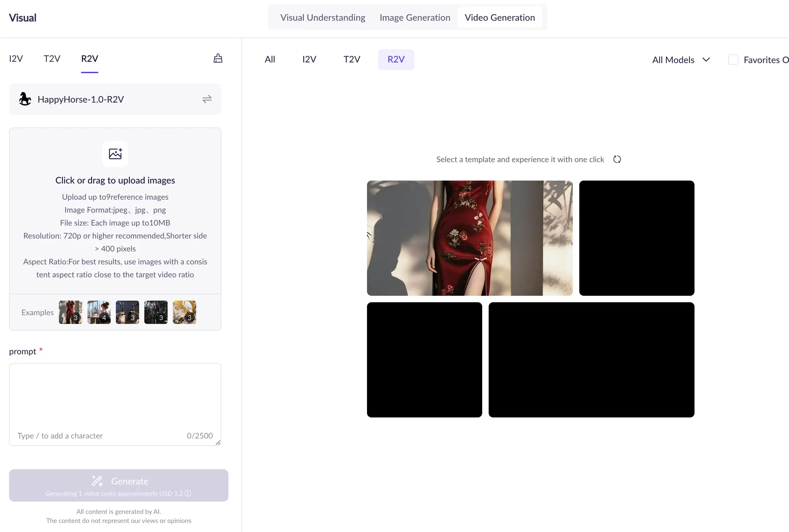Open the wide bottom-right black template
The height and width of the screenshot is (532, 789).
pyautogui.click(x=591, y=360)
